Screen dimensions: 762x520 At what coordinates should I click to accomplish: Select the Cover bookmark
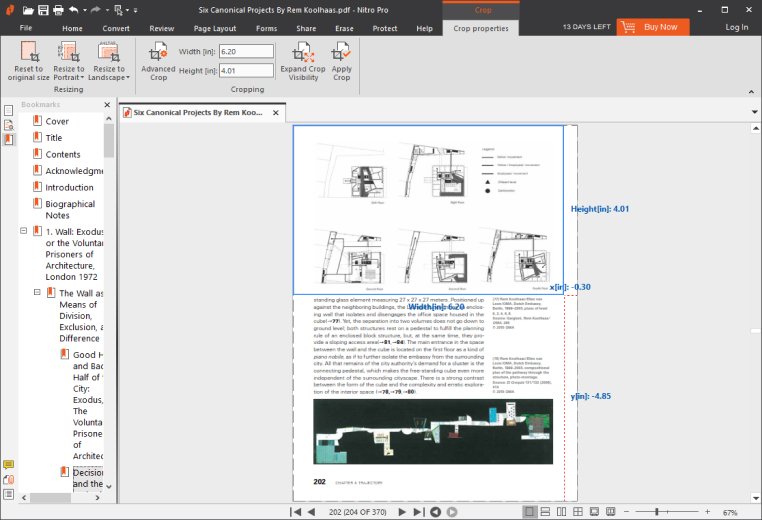click(x=57, y=121)
